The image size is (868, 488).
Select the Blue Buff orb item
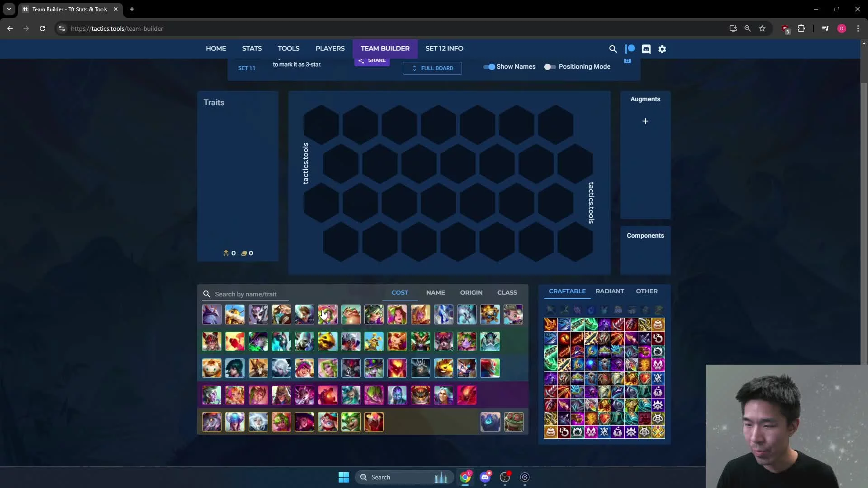[x=590, y=365]
